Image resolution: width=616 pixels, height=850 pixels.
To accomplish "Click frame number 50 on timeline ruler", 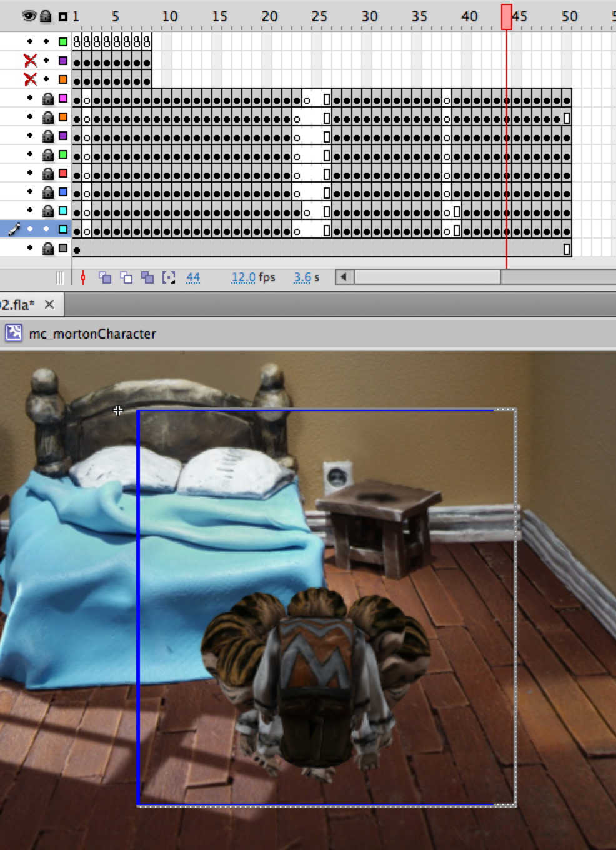I will (x=569, y=16).
